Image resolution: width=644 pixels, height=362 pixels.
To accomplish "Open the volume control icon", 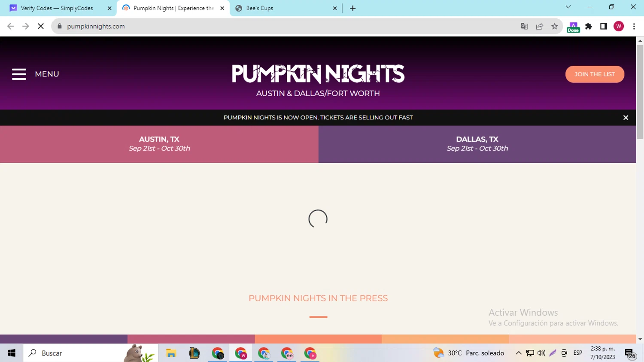I will (541, 353).
